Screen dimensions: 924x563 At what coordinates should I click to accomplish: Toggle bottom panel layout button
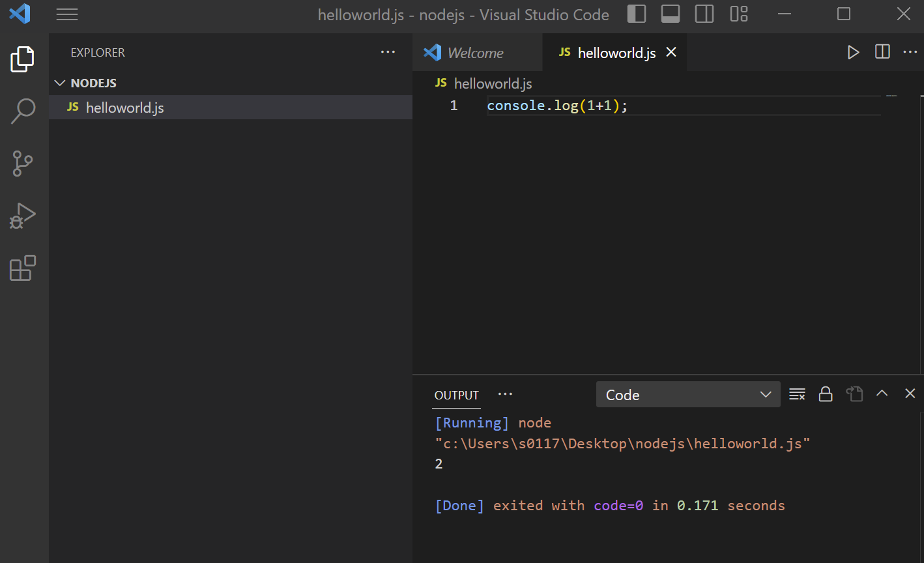coord(671,14)
